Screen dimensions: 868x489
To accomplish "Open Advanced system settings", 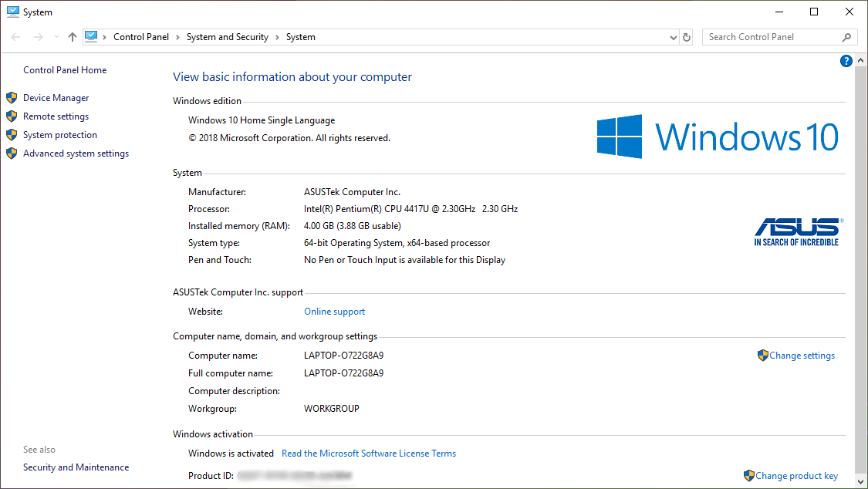I will [76, 153].
